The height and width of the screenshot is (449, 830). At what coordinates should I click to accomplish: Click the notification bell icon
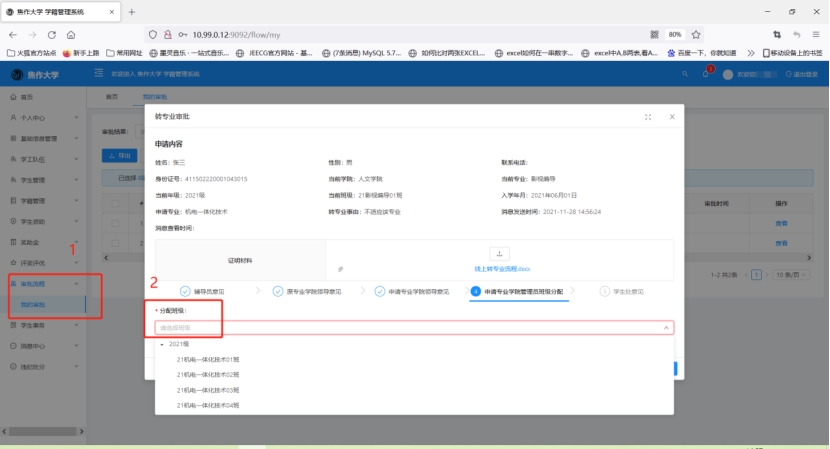(x=704, y=74)
